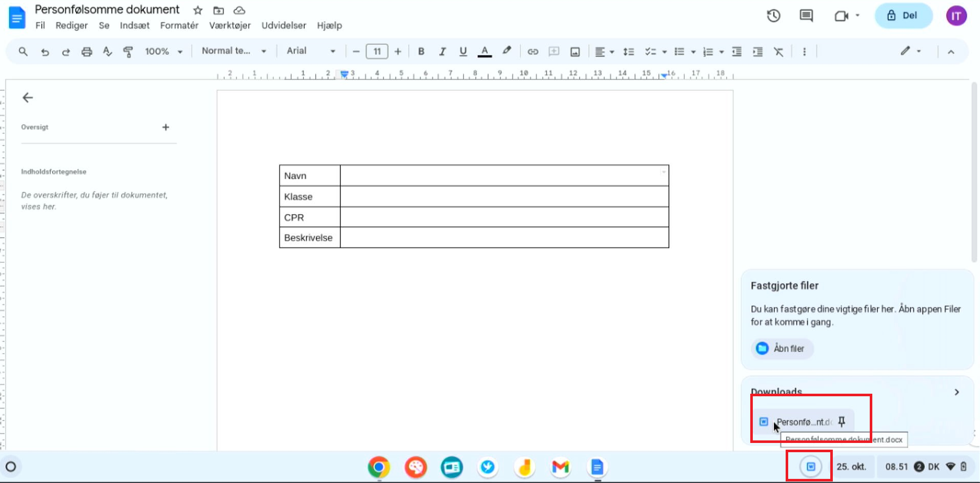
Task: Toggle italic formatting
Action: coord(442,51)
